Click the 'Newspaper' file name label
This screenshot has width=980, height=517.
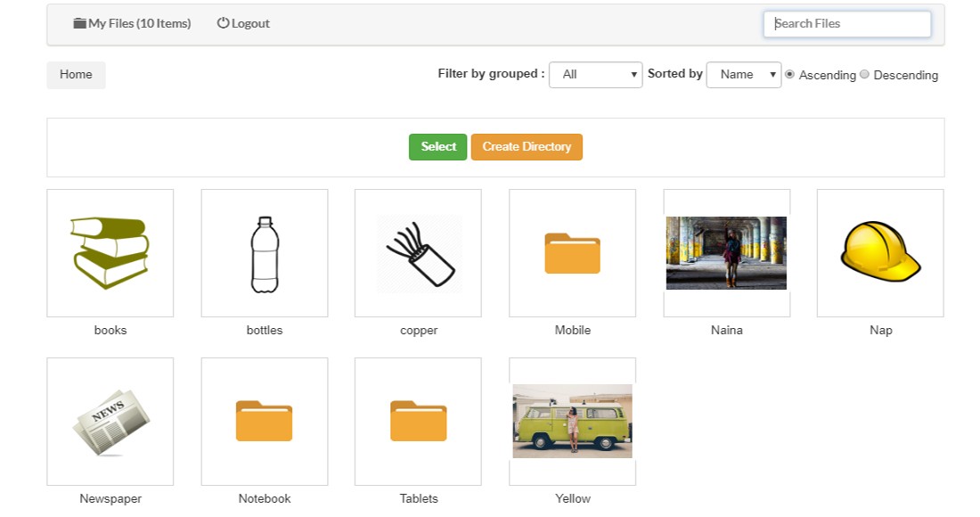110,499
